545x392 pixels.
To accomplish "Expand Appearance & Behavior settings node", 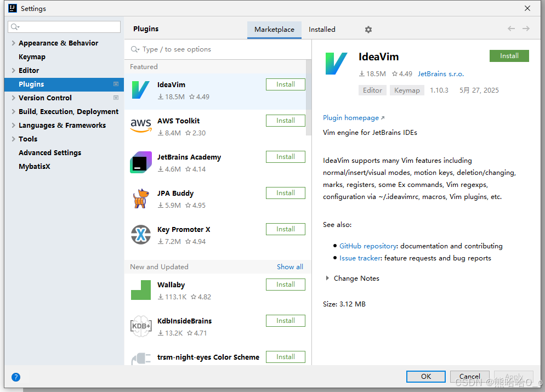I will [x=13, y=43].
